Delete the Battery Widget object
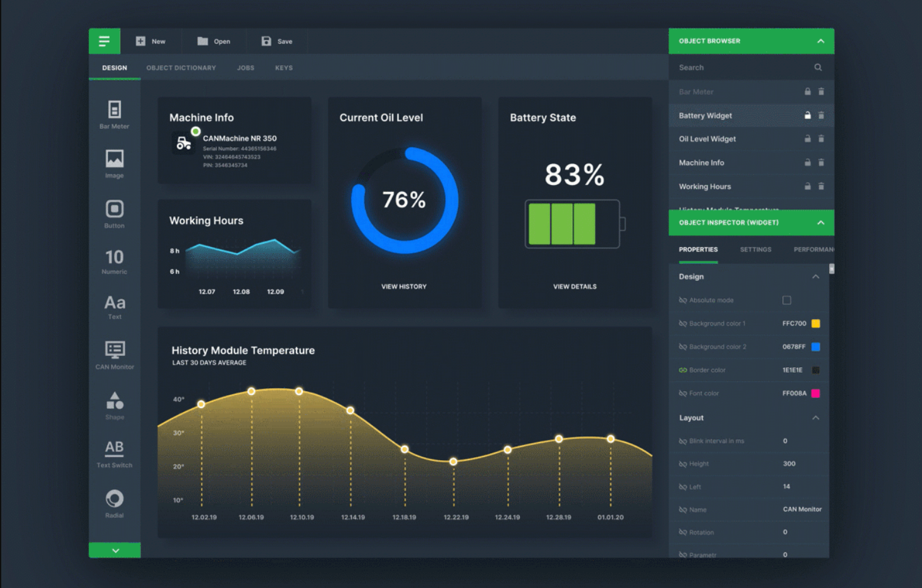 click(821, 115)
